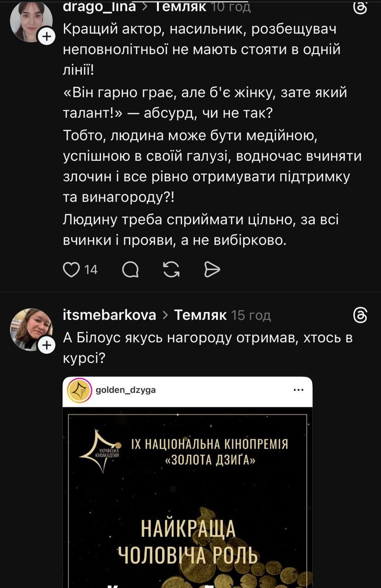This screenshot has width=381, height=588.
Task: Follow itsmebarkova with the plus badge
Action: (46, 345)
